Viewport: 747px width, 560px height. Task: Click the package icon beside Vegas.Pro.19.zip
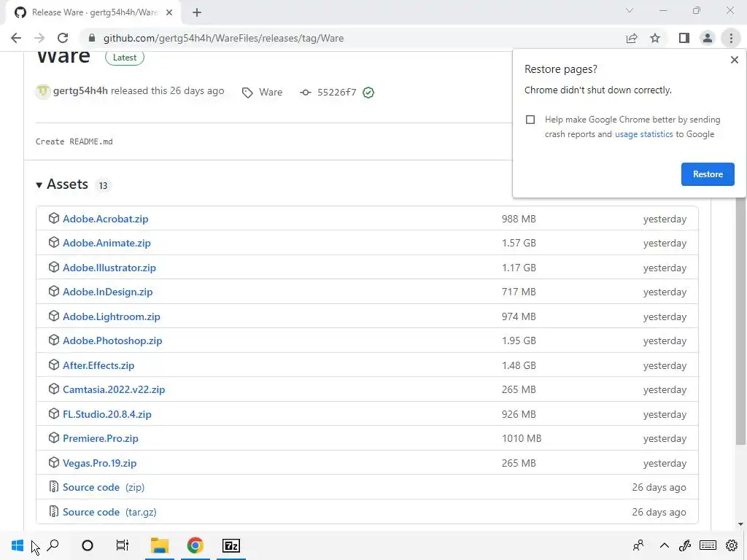(54, 462)
